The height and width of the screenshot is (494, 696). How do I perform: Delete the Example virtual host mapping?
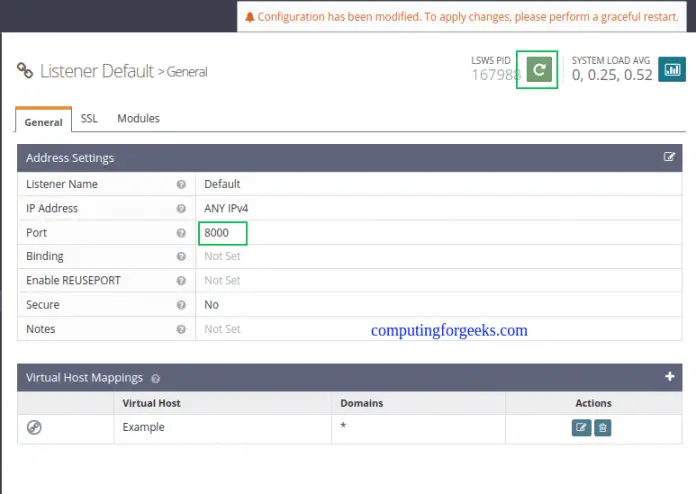(x=603, y=428)
